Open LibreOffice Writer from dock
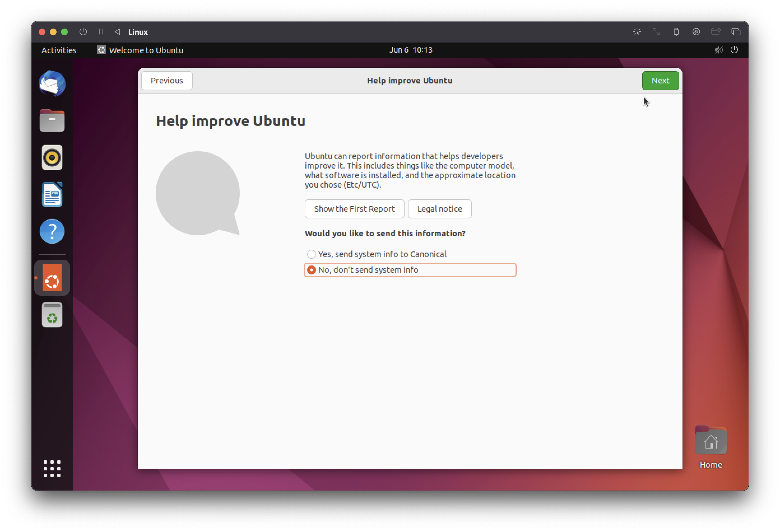Screen dimensions: 780x532 [x=52, y=195]
